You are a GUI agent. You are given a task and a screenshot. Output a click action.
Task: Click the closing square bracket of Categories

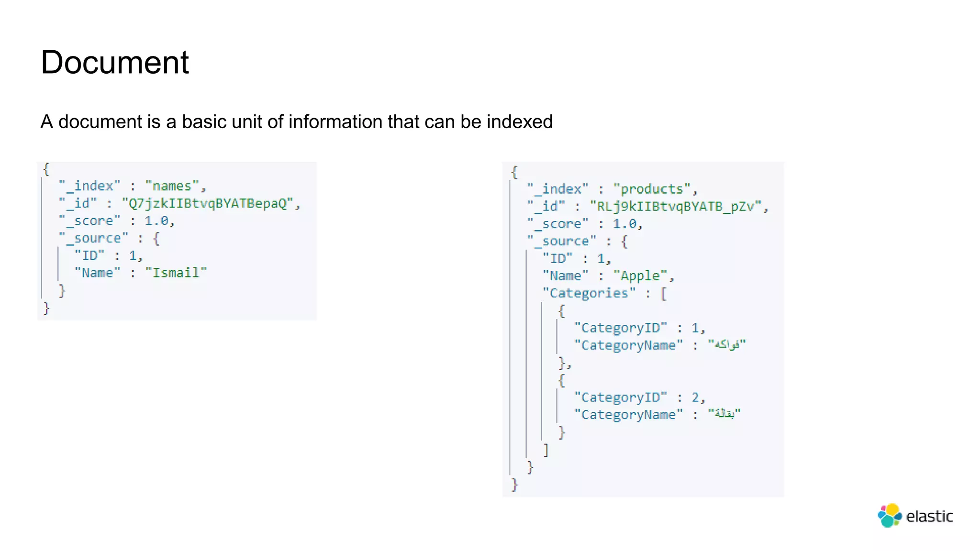click(546, 450)
